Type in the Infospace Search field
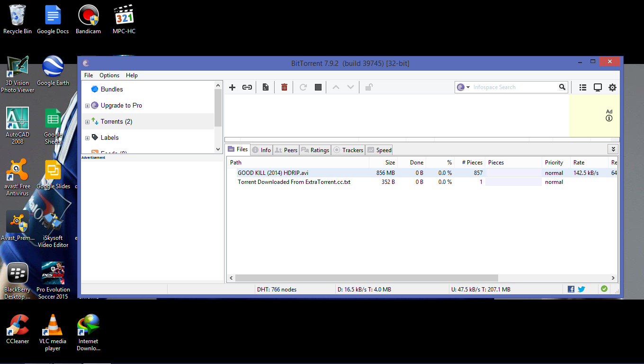Image resolution: width=644 pixels, height=364 pixels. pos(514,87)
